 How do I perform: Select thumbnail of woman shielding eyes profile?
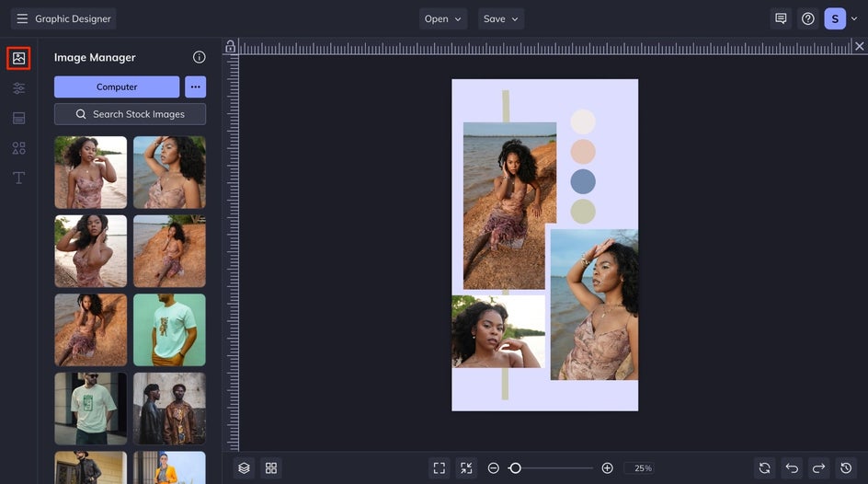click(169, 172)
